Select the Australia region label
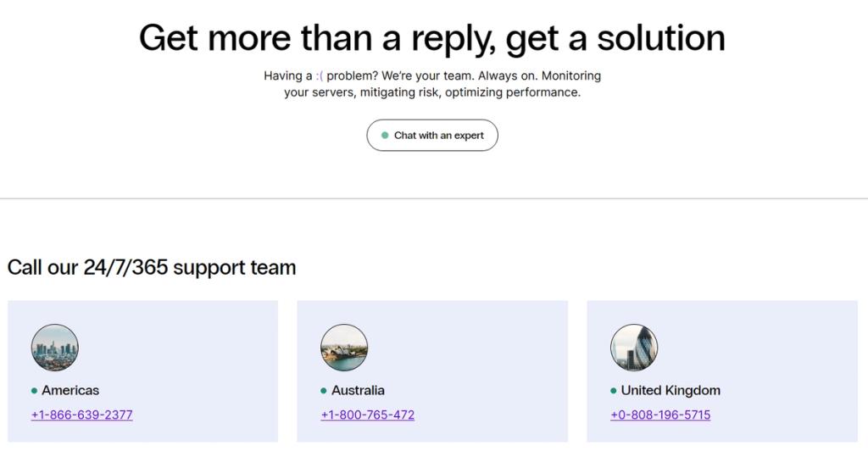Screen dimensions: 868x451 358,390
